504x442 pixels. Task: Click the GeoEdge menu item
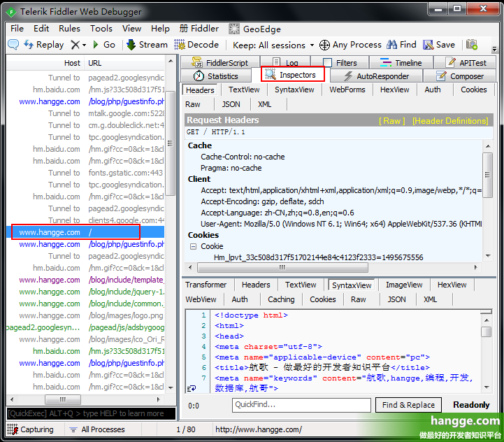254,29
